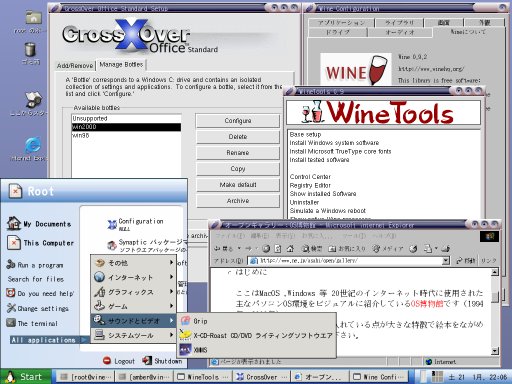Open the History icon in Internet Explorer toolbar
This screenshot has height=384, width=512.
[413, 248]
